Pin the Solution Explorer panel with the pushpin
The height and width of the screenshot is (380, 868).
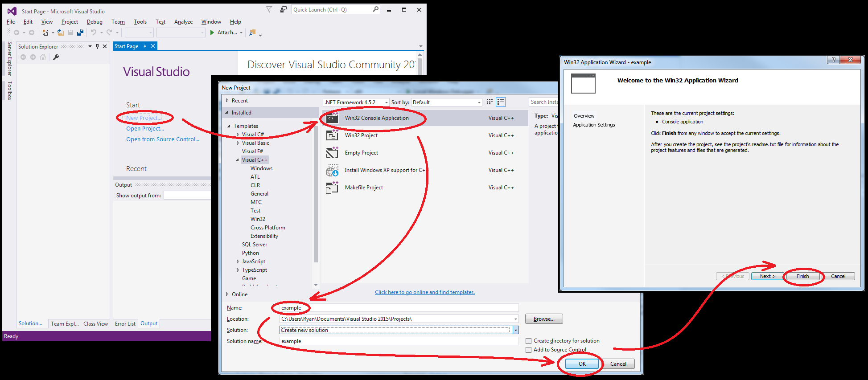97,46
